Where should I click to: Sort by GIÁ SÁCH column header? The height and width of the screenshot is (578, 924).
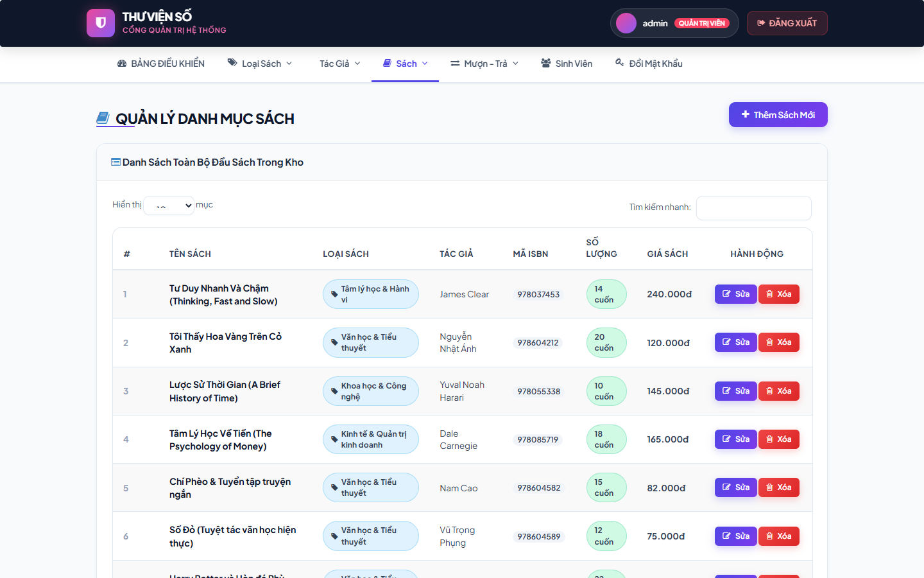click(x=667, y=254)
